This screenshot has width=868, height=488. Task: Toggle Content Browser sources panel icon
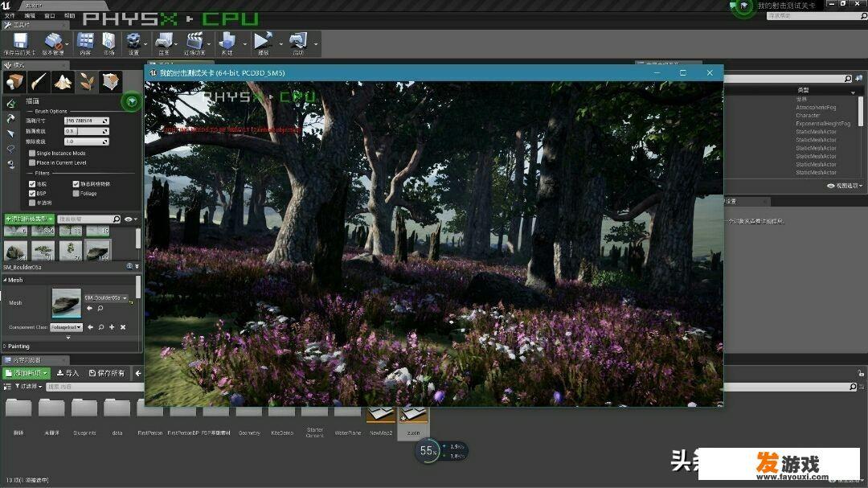[7, 387]
